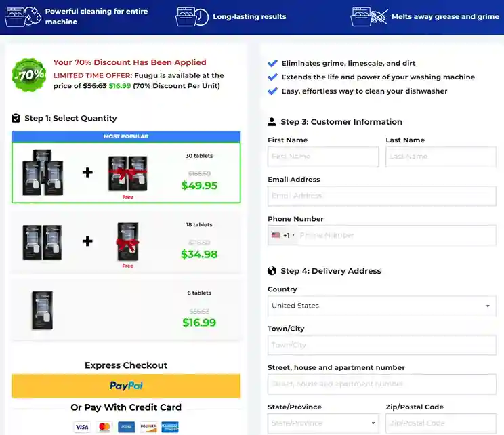Click the Last Name input box
Screen dimensions: 504x435
(x=440, y=157)
